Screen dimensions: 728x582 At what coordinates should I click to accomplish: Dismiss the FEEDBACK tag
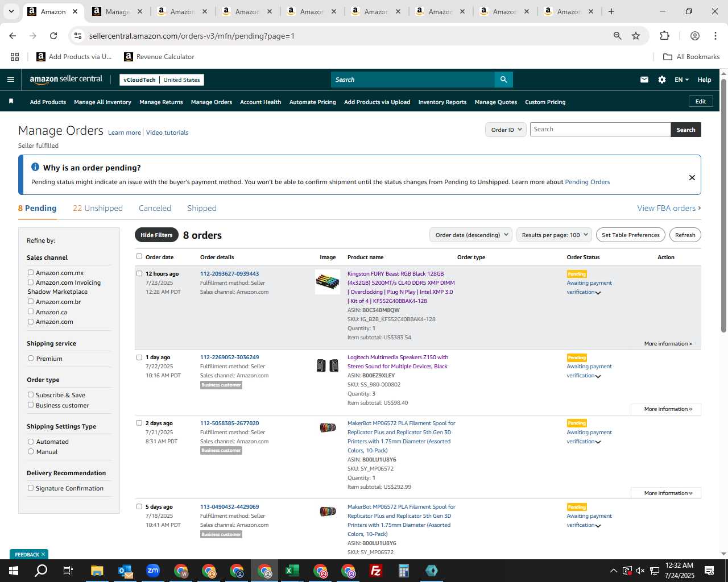(43, 554)
